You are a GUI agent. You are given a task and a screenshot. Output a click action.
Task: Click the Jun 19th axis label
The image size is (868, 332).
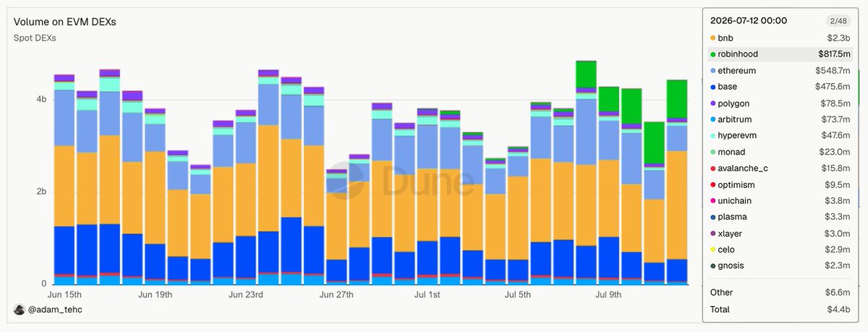click(x=154, y=295)
